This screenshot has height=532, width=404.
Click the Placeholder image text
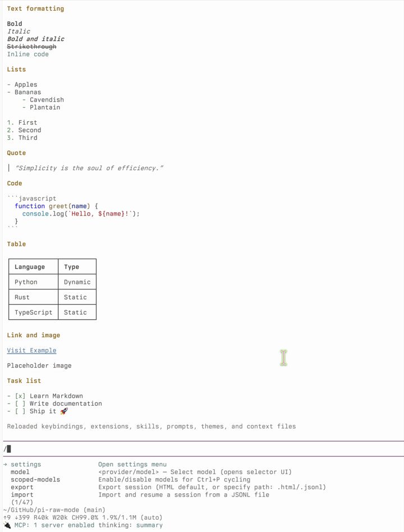[x=39, y=365]
